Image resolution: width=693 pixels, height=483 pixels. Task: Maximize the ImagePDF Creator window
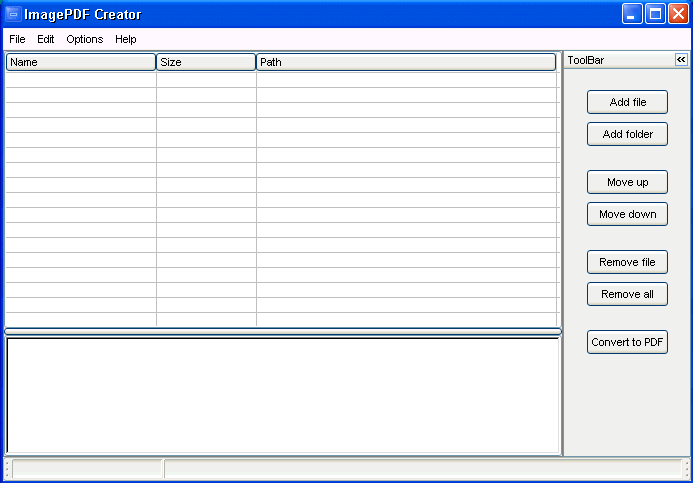655,14
